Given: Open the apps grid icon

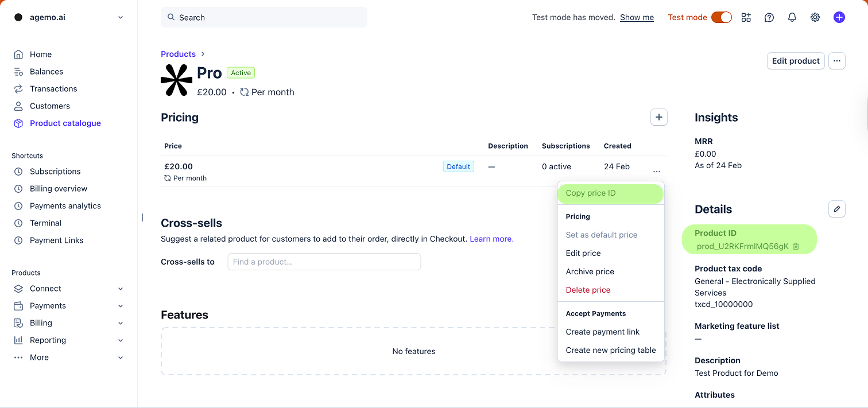Looking at the screenshot, I should tap(746, 17).
